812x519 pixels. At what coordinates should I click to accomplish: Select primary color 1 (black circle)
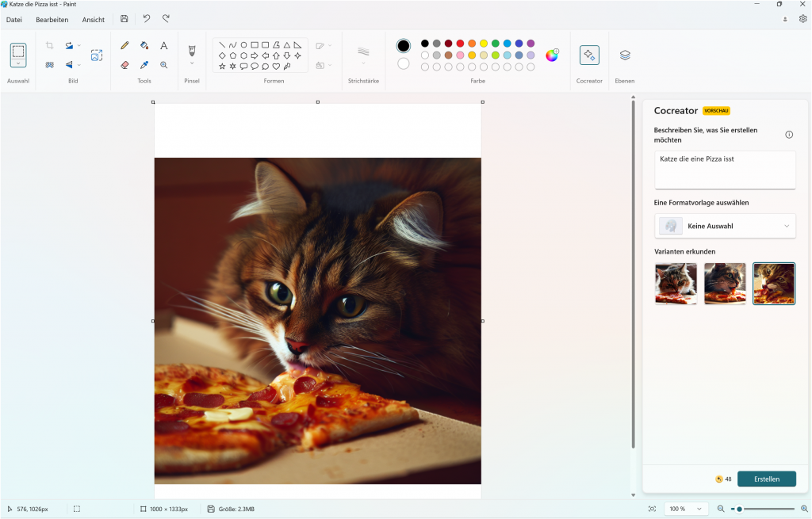[404, 45]
